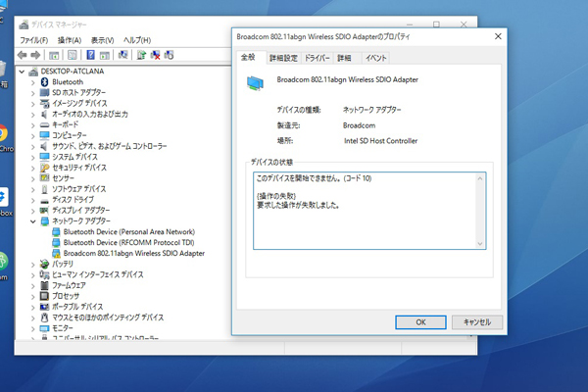588x392 pixels.
Task: Select the Bluetooth category icon in tree
Action: (45, 81)
